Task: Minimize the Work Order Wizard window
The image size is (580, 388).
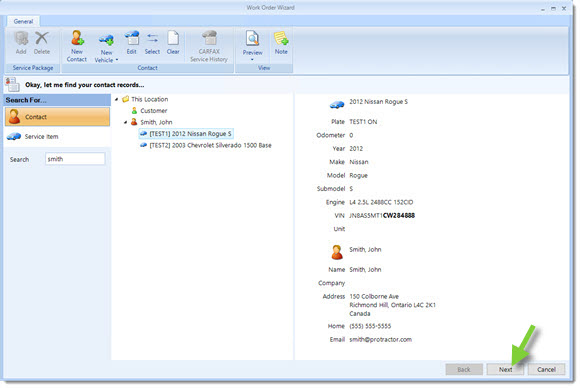Action: tap(543, 9)
